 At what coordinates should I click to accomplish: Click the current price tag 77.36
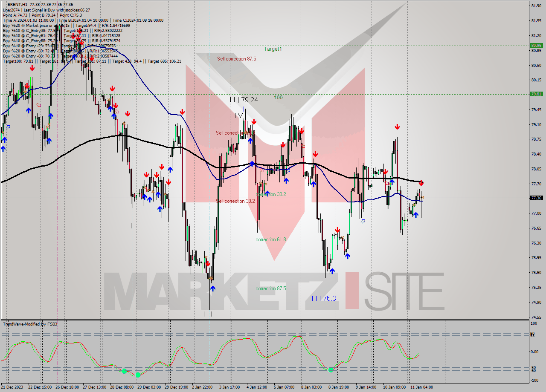coord(536,198)
